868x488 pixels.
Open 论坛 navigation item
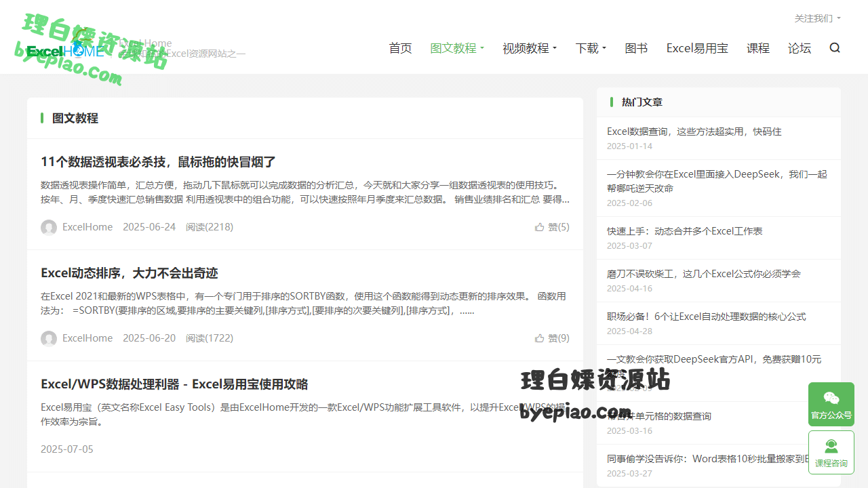[800, 48]
